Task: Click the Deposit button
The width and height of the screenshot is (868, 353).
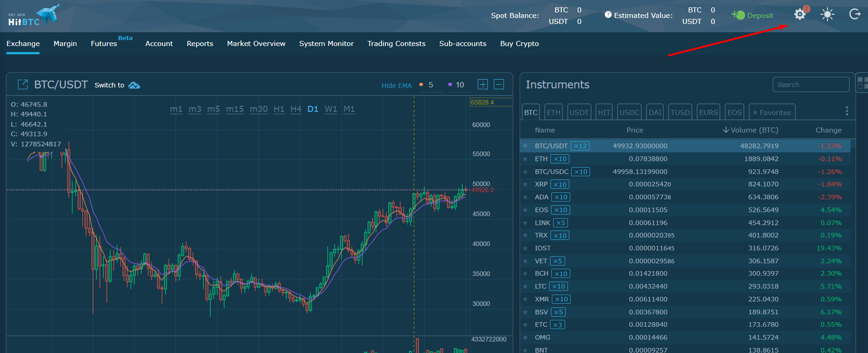Action: [x=752, y=15]
